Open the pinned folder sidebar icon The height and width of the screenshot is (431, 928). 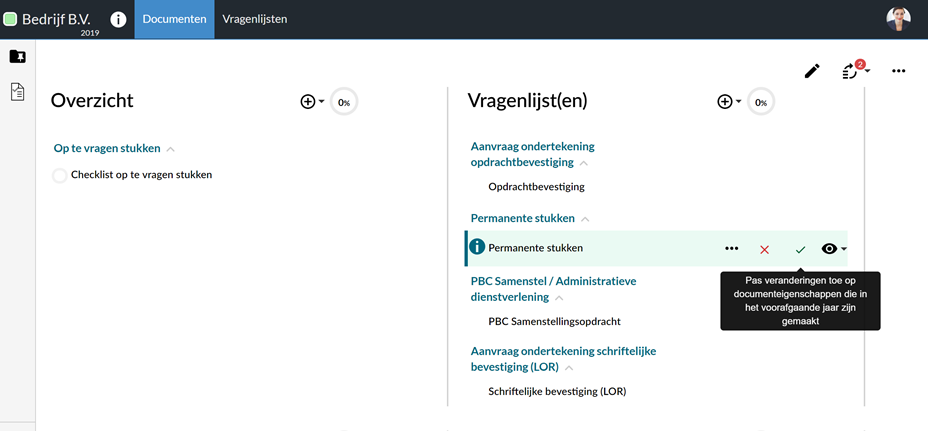(x=18, y=57)
